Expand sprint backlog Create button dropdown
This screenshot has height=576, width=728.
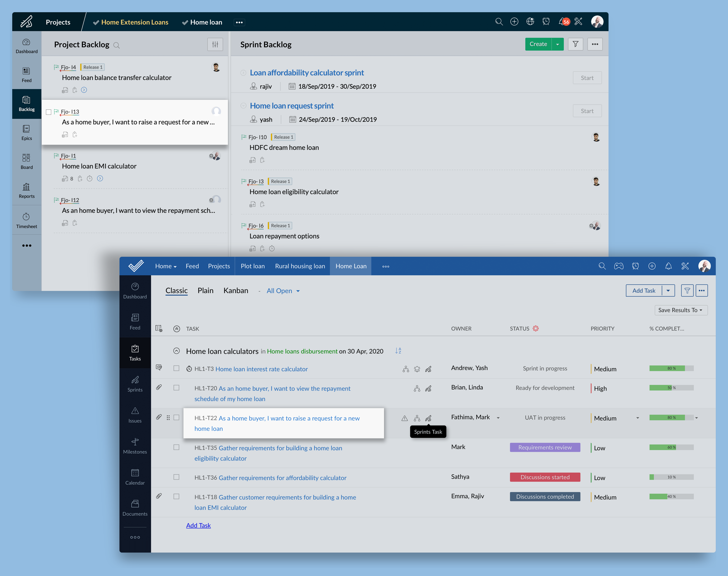[x=558, y=44]
